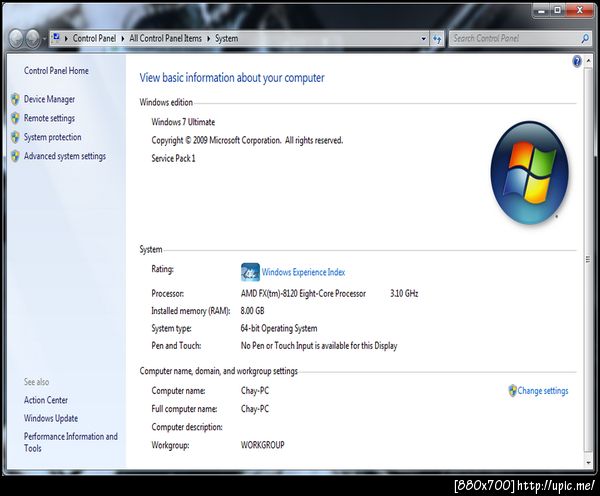Click Change settings link
This screenshot has height=496, width=600.
coord(543,391)
